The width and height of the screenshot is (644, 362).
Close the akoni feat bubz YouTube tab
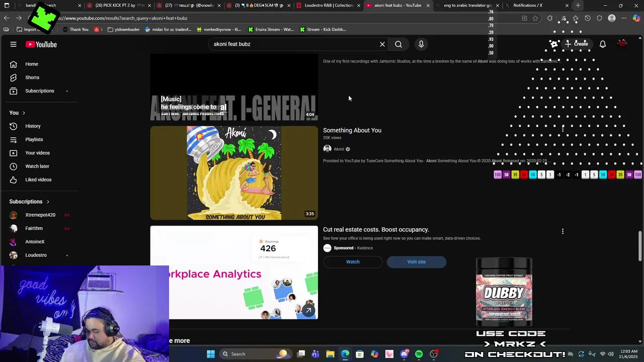click(428, 6)
